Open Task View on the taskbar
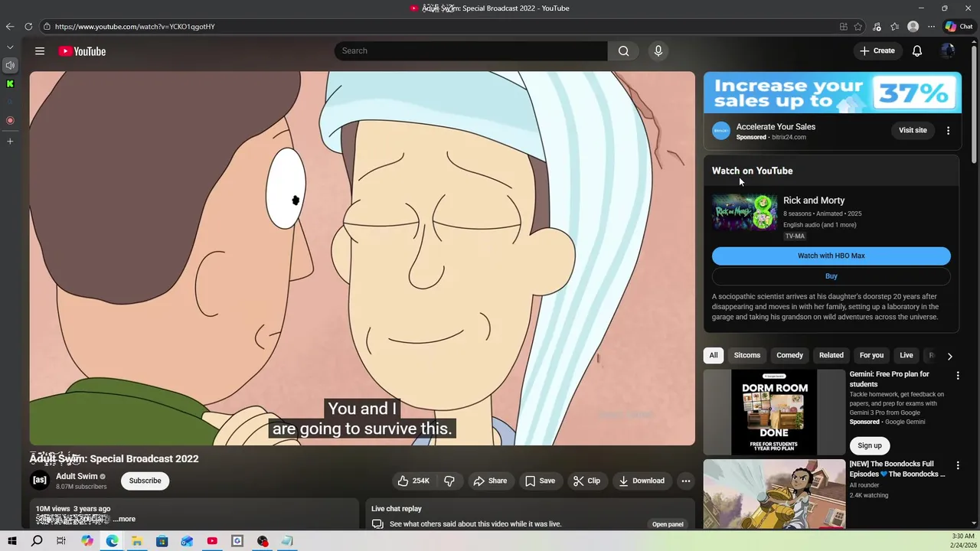This screenshot has width=980, height=551. pyautogui.click(x=61, y=541)
